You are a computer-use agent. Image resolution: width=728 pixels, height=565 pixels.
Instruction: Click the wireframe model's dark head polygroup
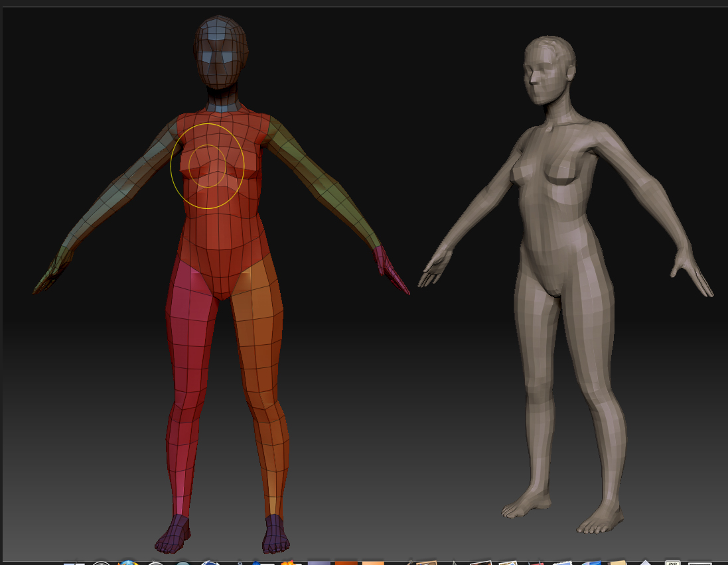click(220, 52)
